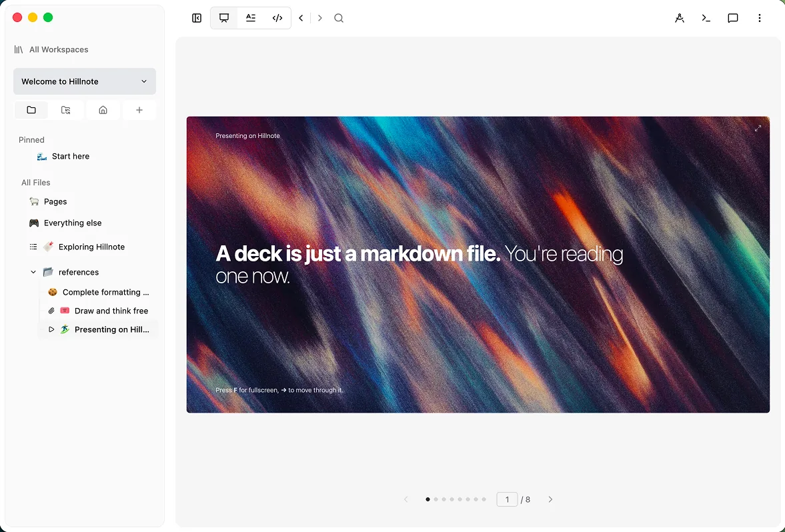This screenshot has height=532, width=785.
Task: Select the folder files tab
Action: pyautogui.click(x=31, y=110)
